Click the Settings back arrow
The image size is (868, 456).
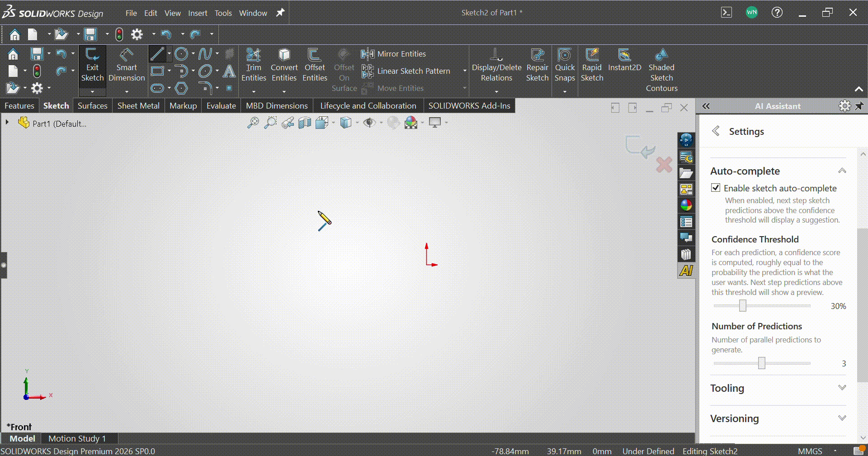716,130
